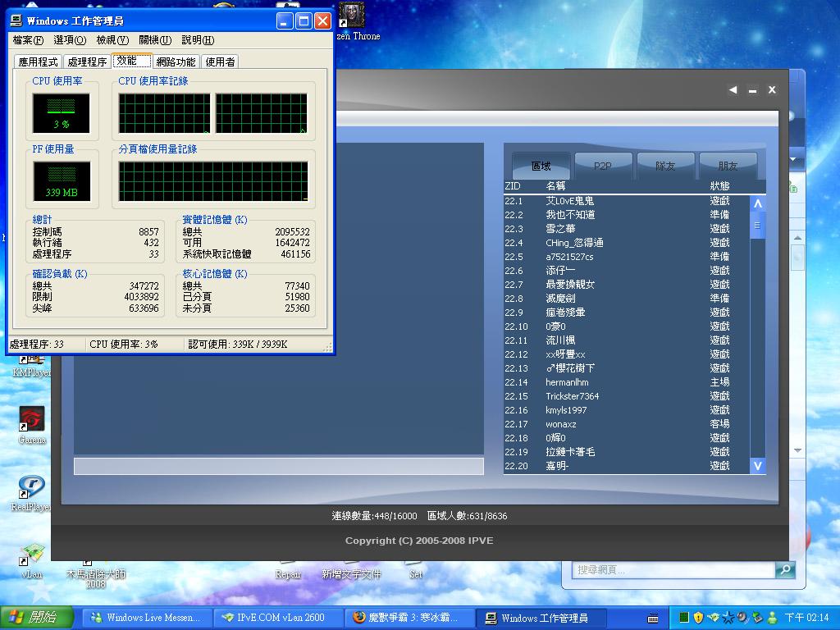Screen dimensions: 840x630
Task: Open the 檢視(V) menu in Task Manager
Action: 112,40
